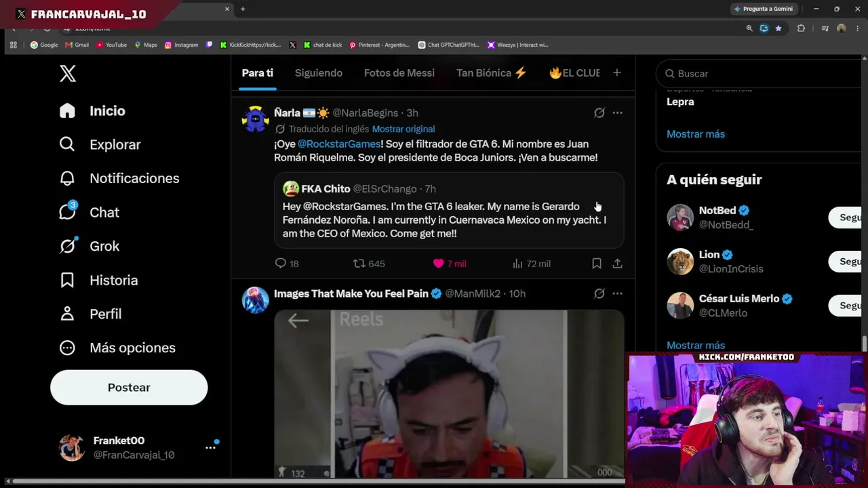Share the Ñarla post
Image resolution: width=868 pixels, height=488 pixels.
coord(617,264)
